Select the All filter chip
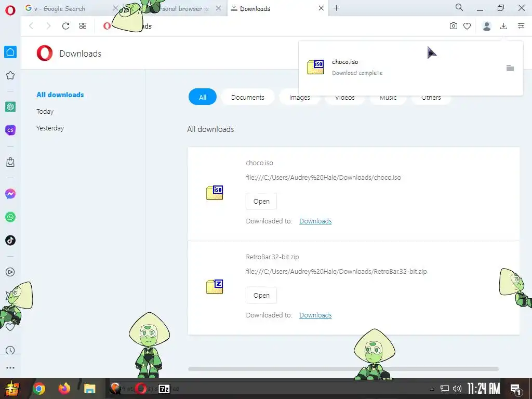The width and height of the screenshot is (532, 399). click(x=203, y=97)
